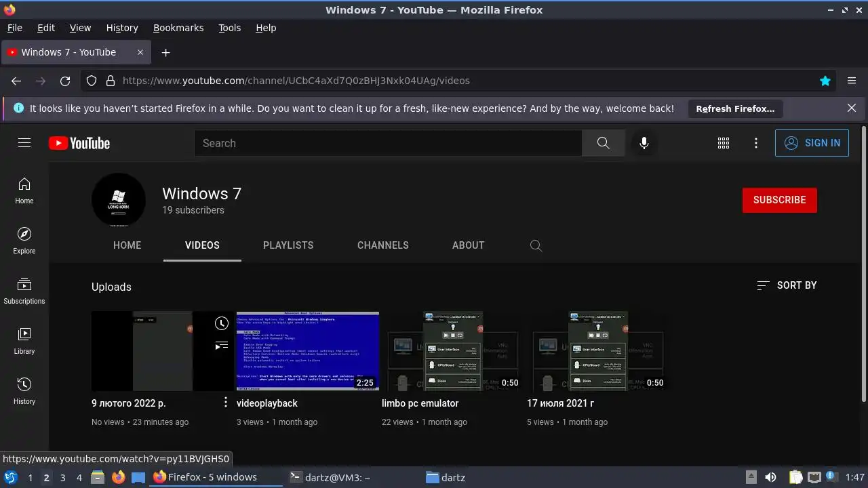Viewport: 868px width, 488px height.
Task: Open the Edit menu
Action: (46, 28)
